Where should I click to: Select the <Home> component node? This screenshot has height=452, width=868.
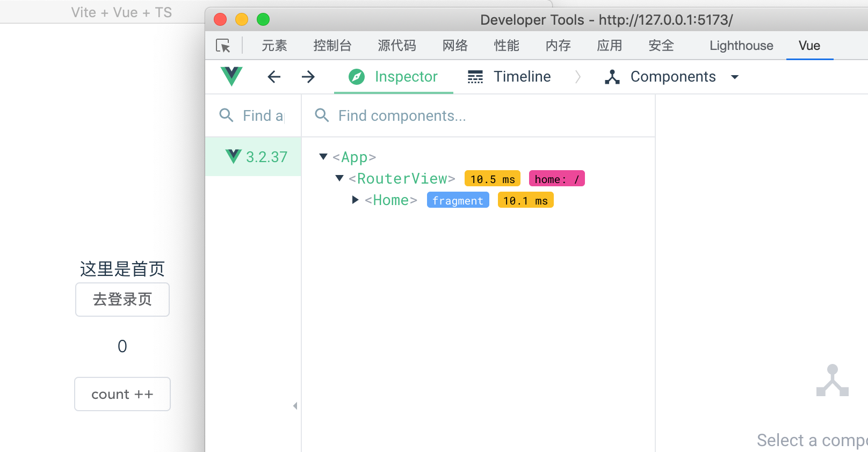click(391, 200)
